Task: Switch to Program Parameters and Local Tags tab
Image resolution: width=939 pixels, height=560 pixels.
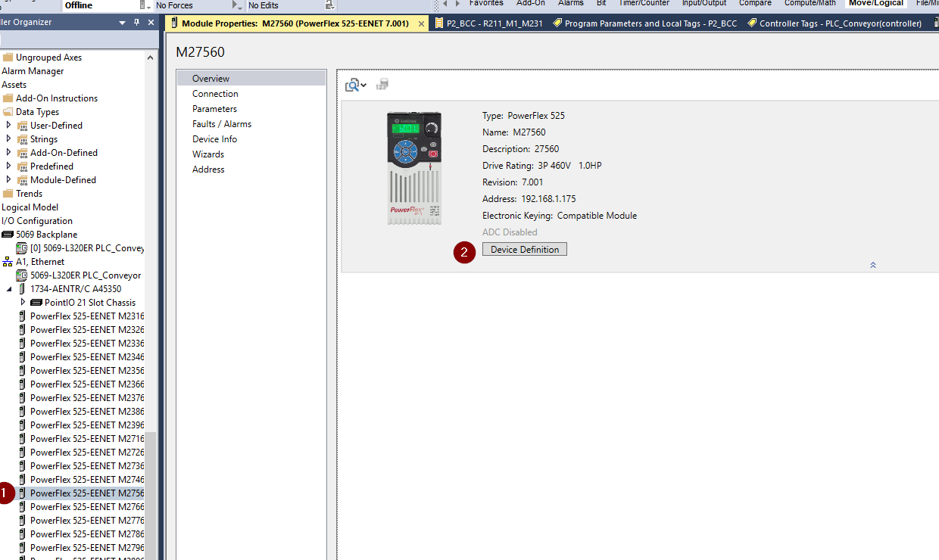Action: (x=644, y=23)
